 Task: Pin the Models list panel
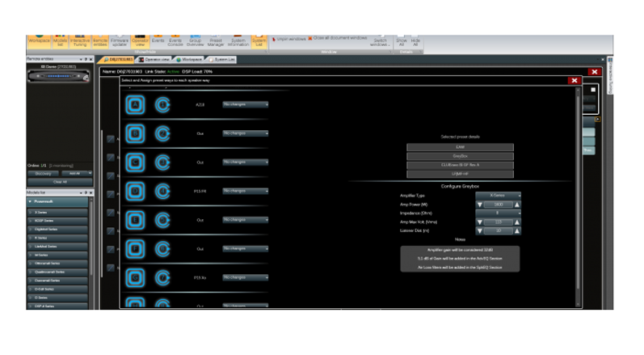click(x=86, y=192)
